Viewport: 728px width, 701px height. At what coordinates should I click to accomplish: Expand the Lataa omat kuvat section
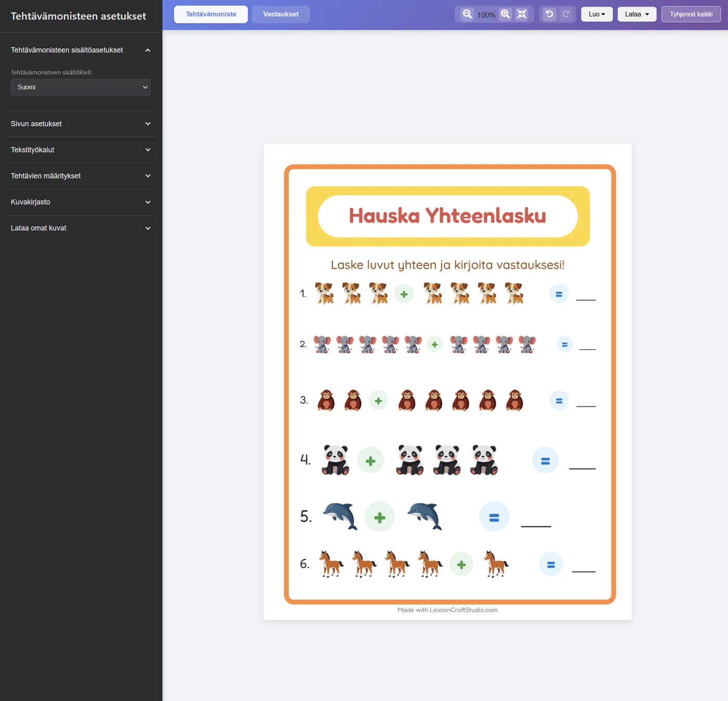81,228
